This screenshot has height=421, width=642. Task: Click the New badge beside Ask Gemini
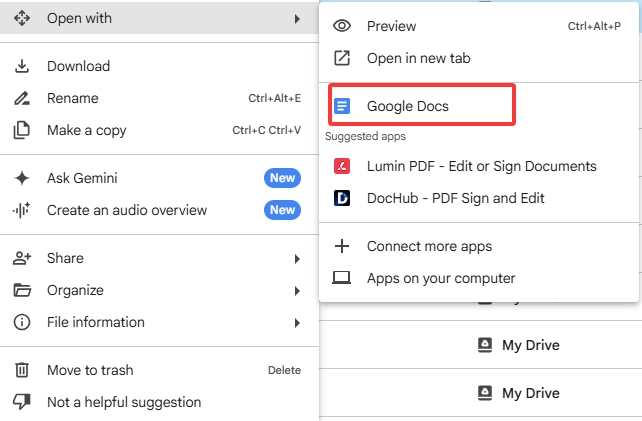tap(283, 178)
